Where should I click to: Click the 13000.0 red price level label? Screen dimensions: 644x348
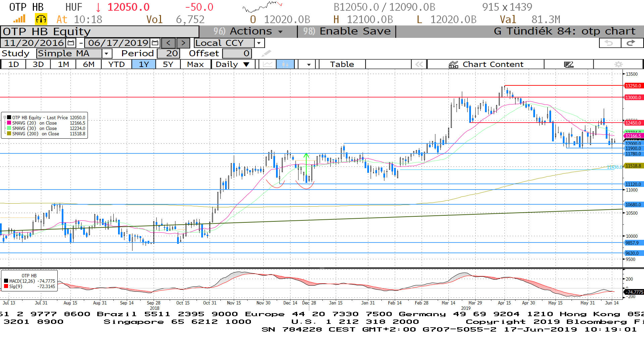[x=633, y=97]
